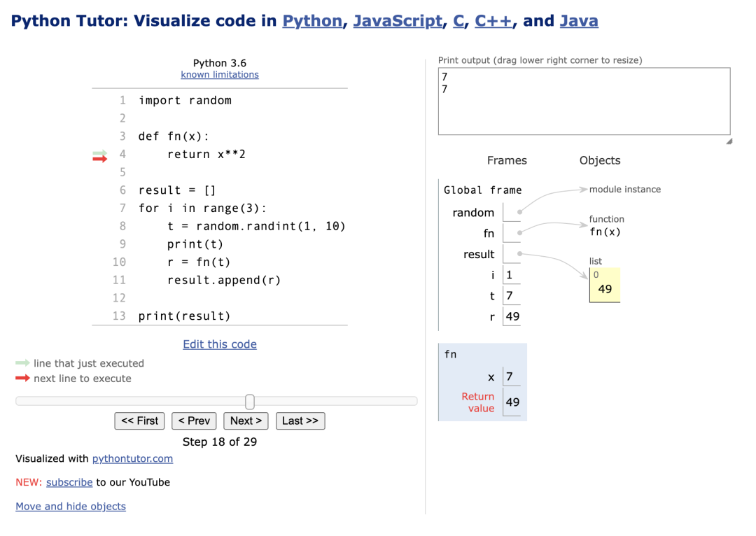
Task: Click the Edit this code link
Action: coord(220,344)
